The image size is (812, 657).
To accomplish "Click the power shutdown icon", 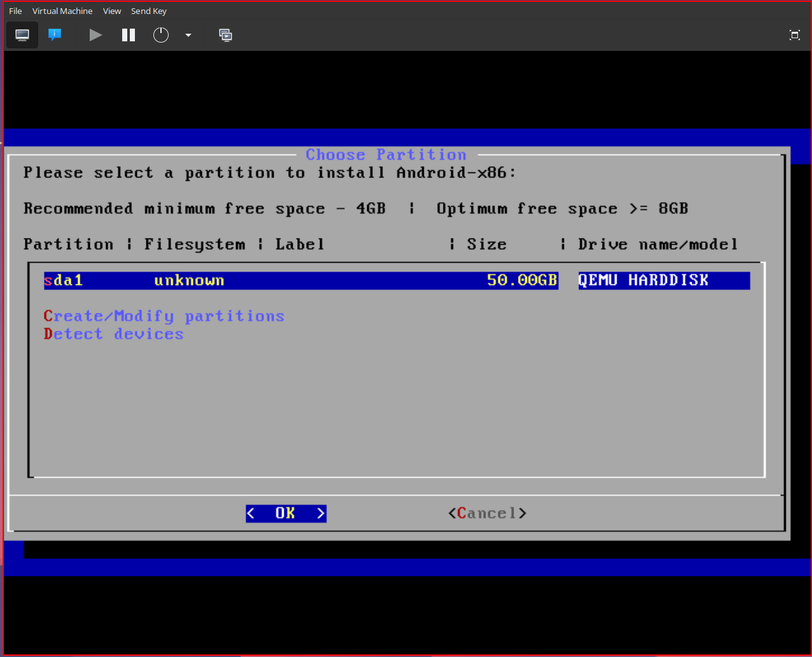I will [x=161, y=35].
